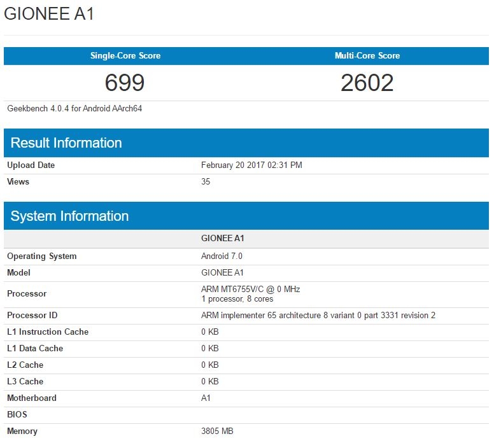
Task: Click the Memory value 3805 MB
Action: click(217, 431)
